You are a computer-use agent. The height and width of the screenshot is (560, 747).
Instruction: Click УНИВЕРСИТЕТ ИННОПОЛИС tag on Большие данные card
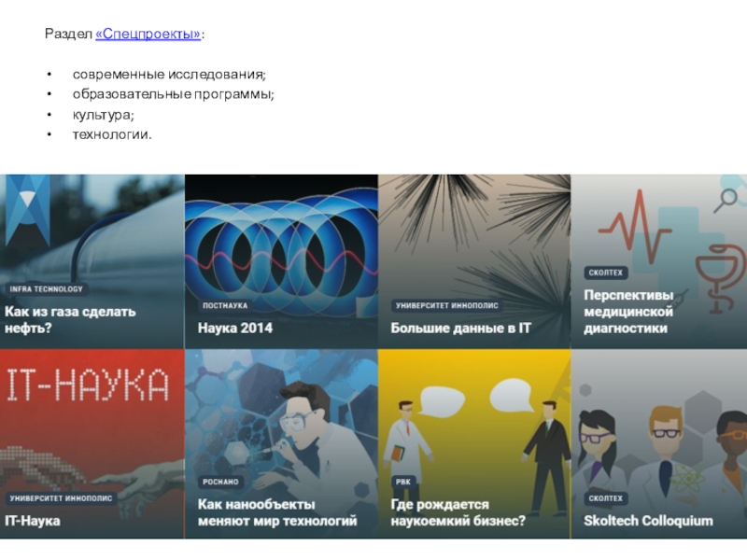(x=447, y=306)
